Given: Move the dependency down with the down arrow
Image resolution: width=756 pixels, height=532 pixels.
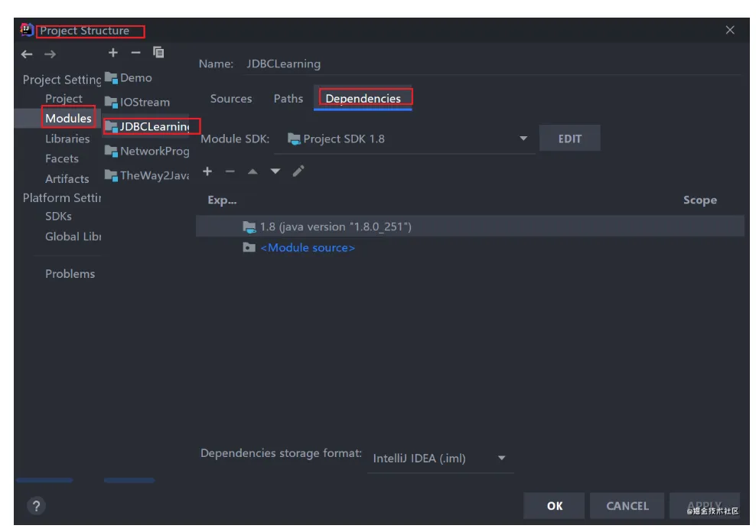Looking at the screenshot, I should click(x=275, y=171).
